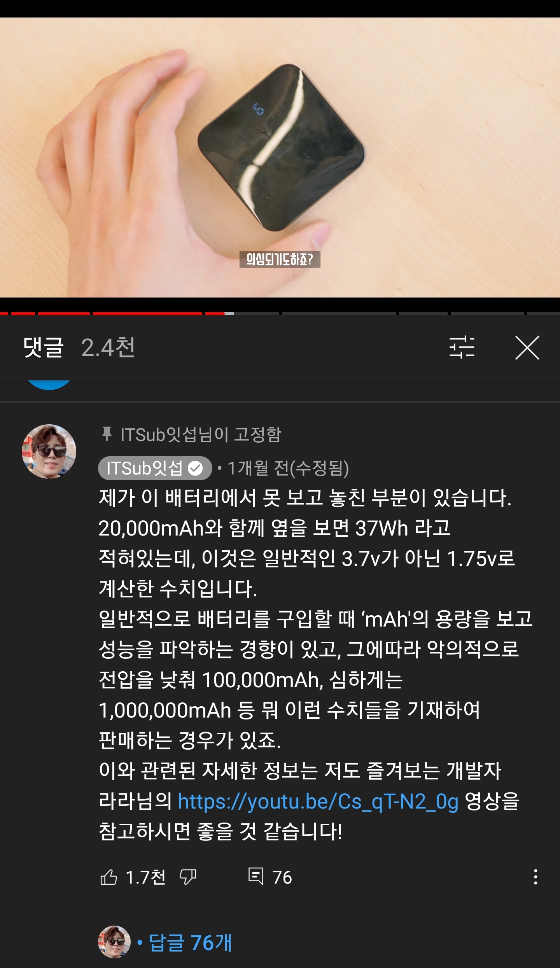Tap the small avatar beside replies

coord(114,942)
